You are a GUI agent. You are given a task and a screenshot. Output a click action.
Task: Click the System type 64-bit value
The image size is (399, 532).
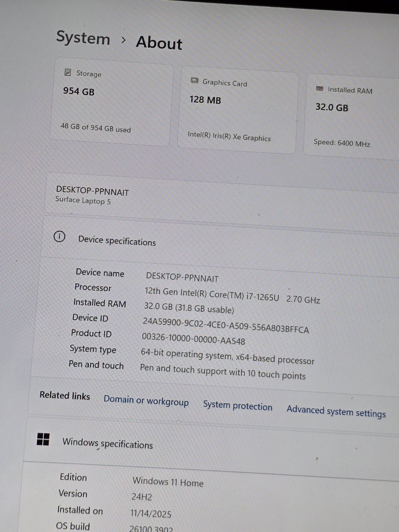pos(227,356)
